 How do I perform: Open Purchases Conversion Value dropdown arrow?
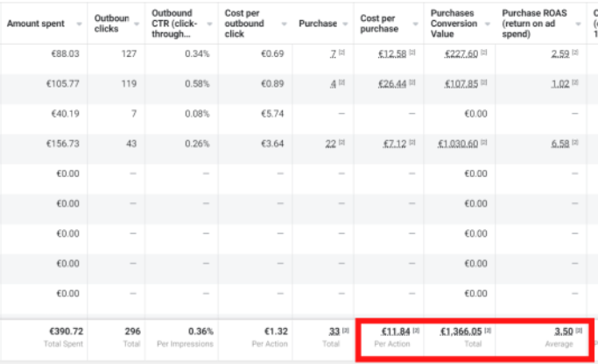[x=488, y=24]
